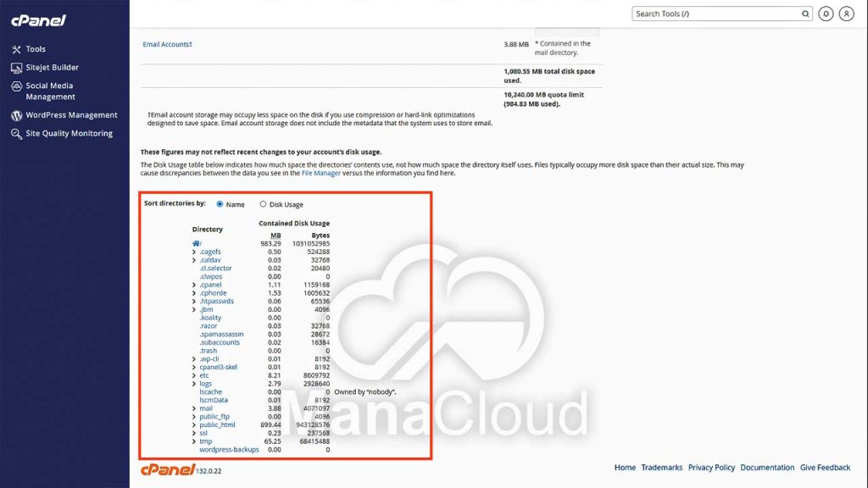Focus the Search Tools input field
Screen dimensions: 868x488
pyautogui.click(x=716, y=14)
